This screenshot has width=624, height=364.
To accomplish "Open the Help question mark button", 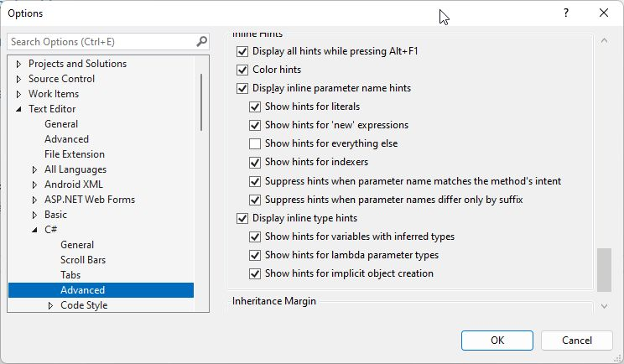I will 566,13.
